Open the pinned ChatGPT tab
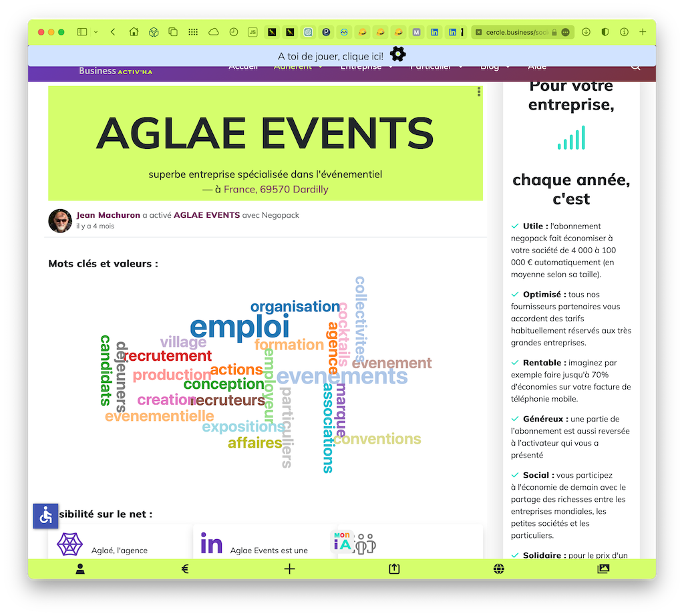The image size is (684, 616). [308, 32]
